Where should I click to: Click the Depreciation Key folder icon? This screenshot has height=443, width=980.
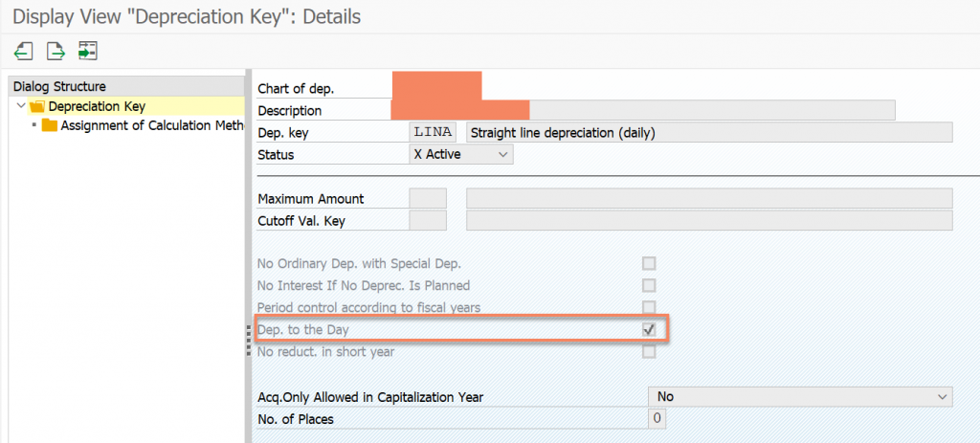point(37,106)
